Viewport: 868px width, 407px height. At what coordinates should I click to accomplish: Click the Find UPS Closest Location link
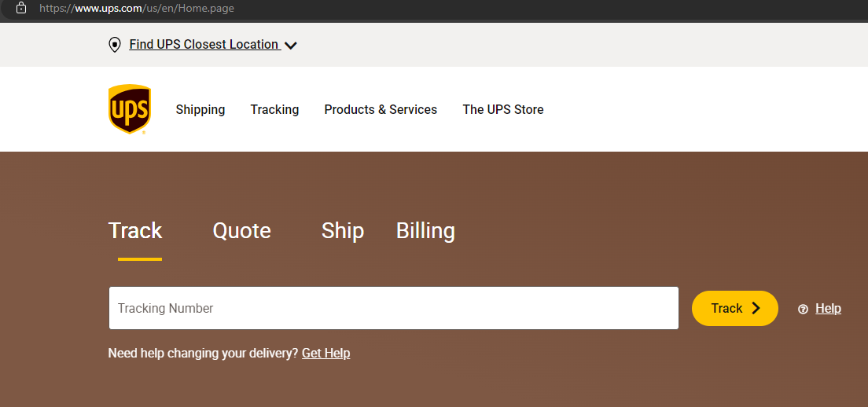[x=204, y=45]
